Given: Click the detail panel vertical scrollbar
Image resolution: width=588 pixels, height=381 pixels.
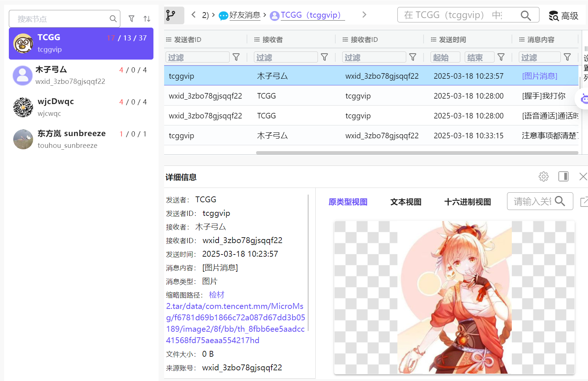Looking at the screenshot, I should pos(308,263).
